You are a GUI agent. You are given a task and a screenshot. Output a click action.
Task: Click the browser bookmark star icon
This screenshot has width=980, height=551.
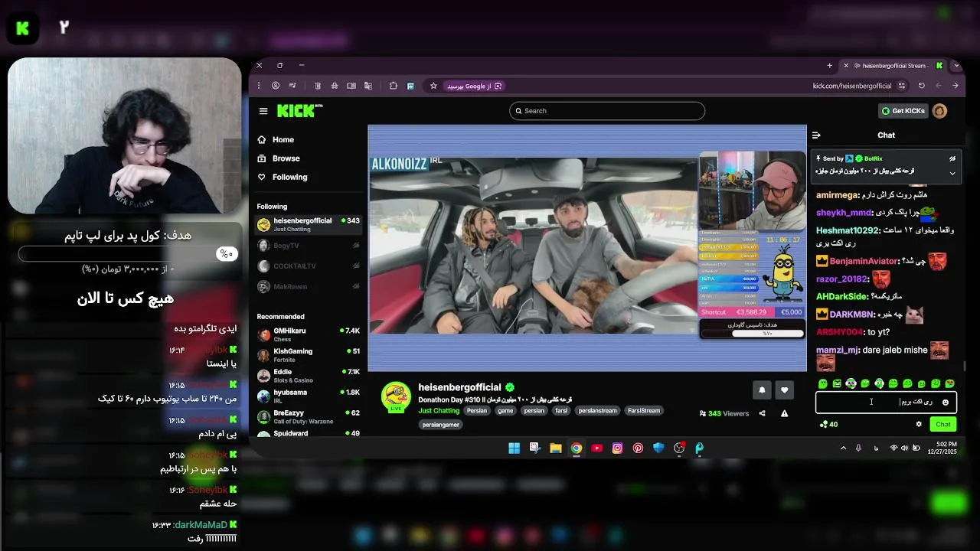(433, 86)
